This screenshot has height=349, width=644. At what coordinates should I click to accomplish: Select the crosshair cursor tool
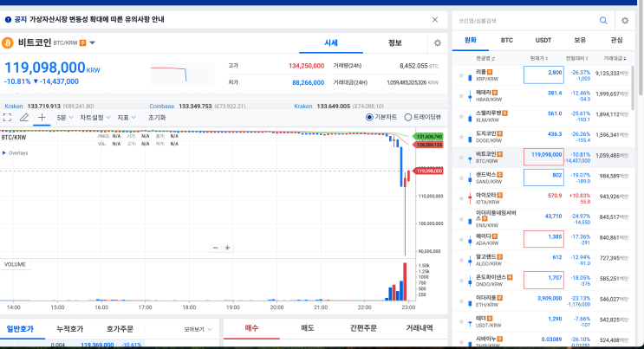(x=42, y=118)
